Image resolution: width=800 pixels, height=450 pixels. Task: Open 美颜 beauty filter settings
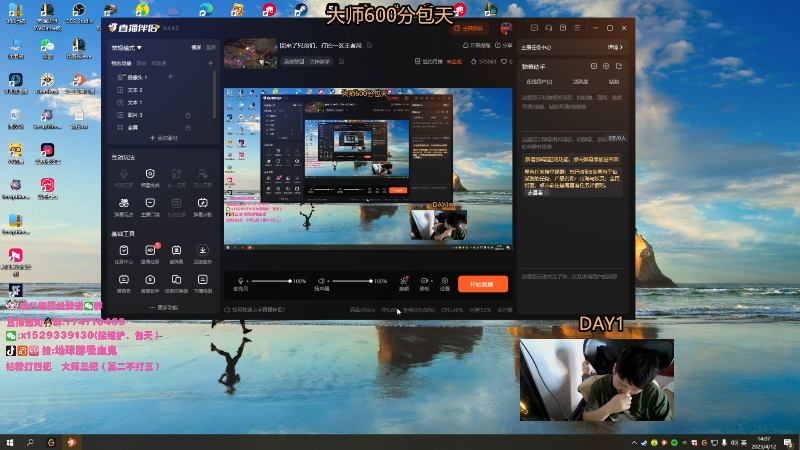click(x=404, y=283)
